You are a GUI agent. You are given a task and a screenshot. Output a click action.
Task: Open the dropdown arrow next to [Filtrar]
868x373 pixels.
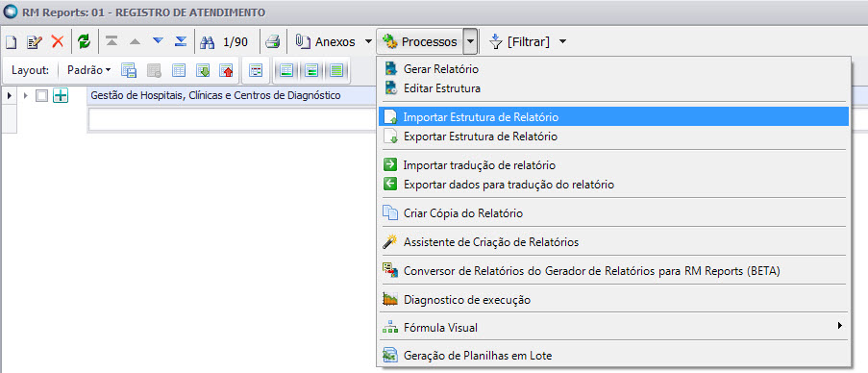(562, 42)
